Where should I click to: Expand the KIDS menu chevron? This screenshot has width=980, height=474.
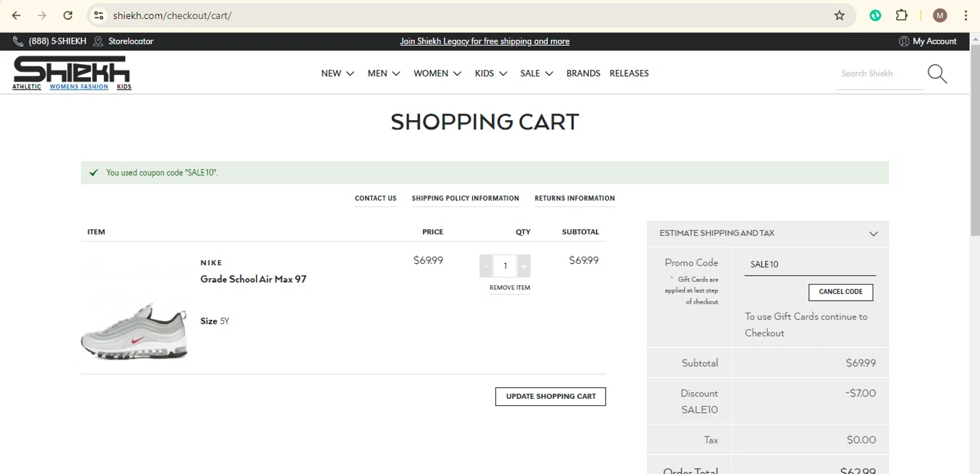(x=503, y=74)
